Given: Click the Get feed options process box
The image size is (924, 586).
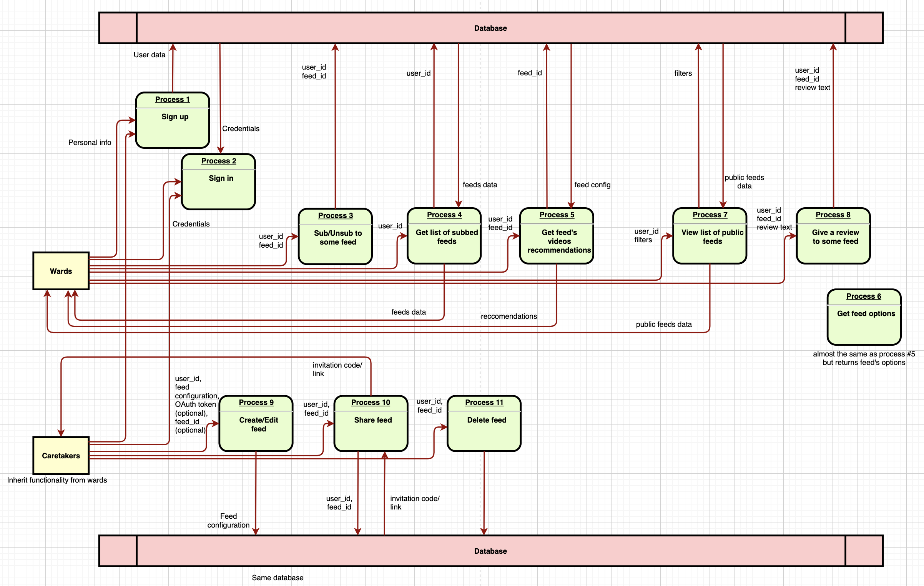Looking at the screenshot, I should [864, 317].
